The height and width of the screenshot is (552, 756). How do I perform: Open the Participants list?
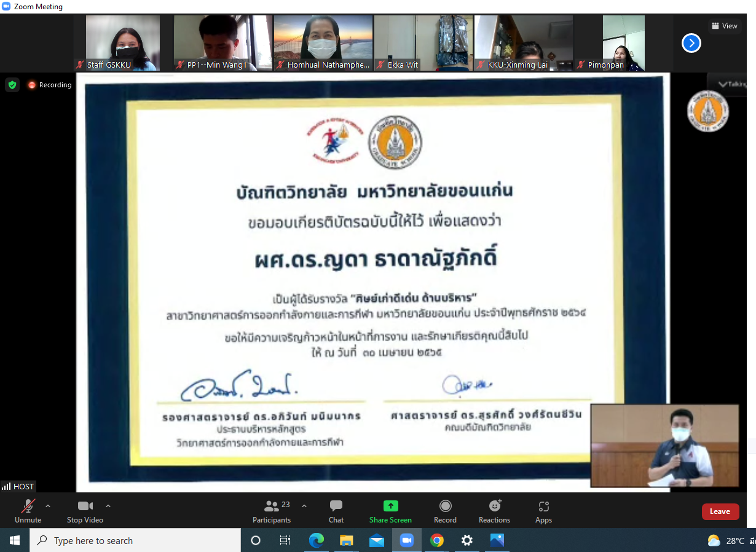(272, 511)
